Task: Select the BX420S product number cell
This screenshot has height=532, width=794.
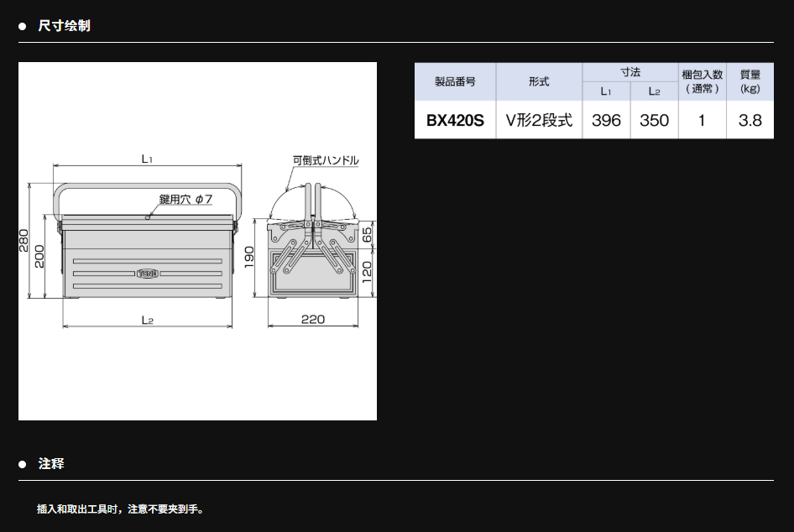Action: tap(455, 121)
